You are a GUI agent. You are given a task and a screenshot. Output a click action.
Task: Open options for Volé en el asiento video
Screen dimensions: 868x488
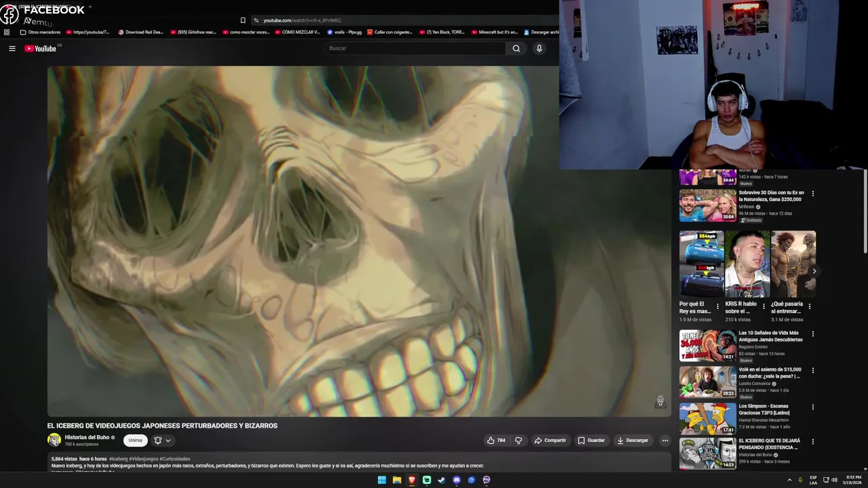click(x=812, y=371)
